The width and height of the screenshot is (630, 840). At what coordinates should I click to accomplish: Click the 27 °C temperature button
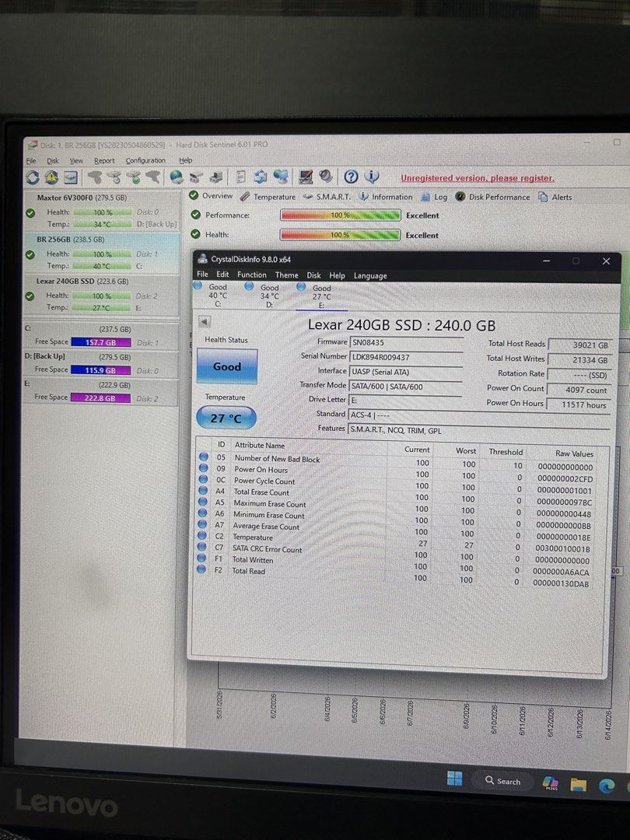pyautogui.click(x=226, y=418)
